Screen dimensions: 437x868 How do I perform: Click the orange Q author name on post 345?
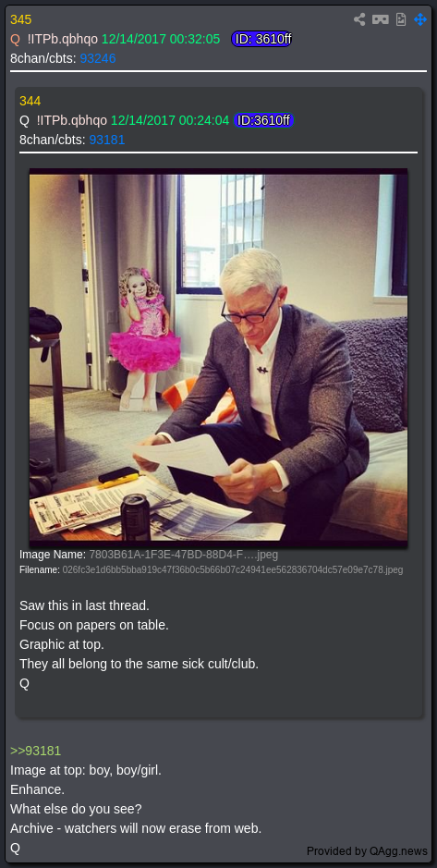15,39
